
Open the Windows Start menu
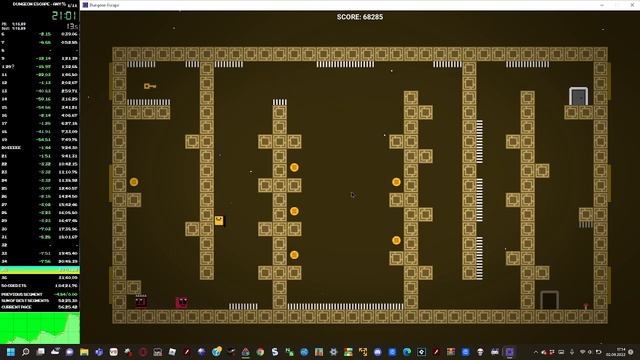tap(11, 352)
